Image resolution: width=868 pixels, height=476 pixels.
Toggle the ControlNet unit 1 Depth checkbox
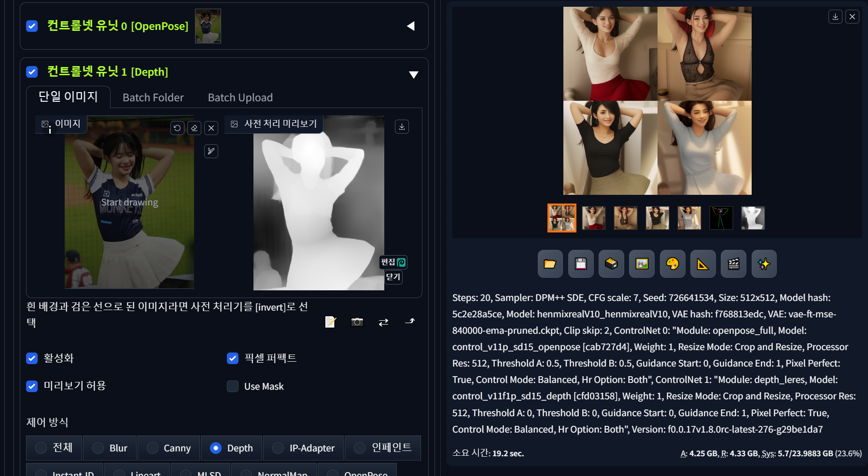(x=32, y=72)
